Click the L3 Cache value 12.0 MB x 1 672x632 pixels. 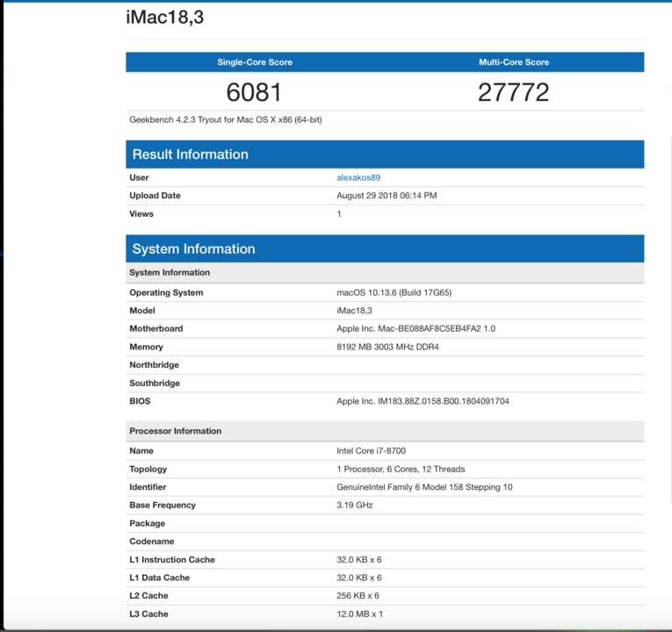(x=359, y=614)
